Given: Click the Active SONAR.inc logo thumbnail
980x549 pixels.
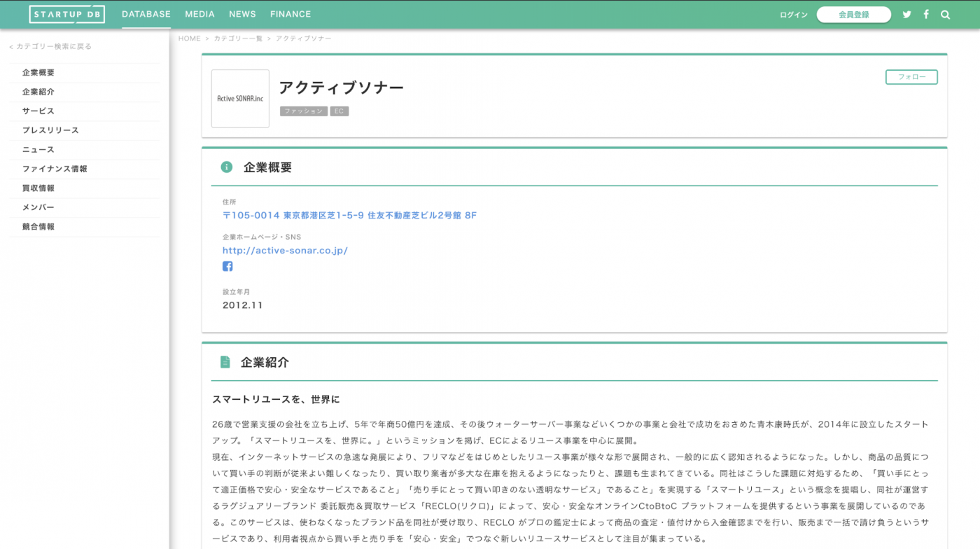Looking at the screenshot, I should (240, 99).
